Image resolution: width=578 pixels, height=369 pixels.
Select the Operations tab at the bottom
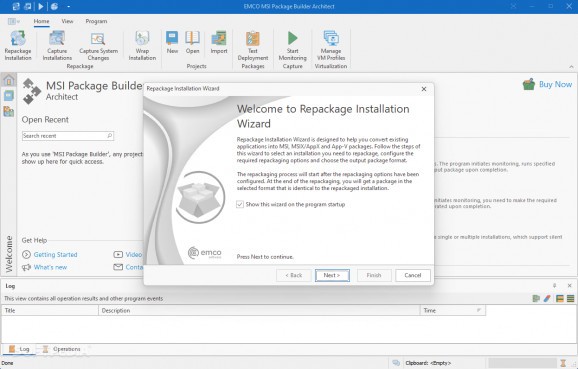click(61, 349)
